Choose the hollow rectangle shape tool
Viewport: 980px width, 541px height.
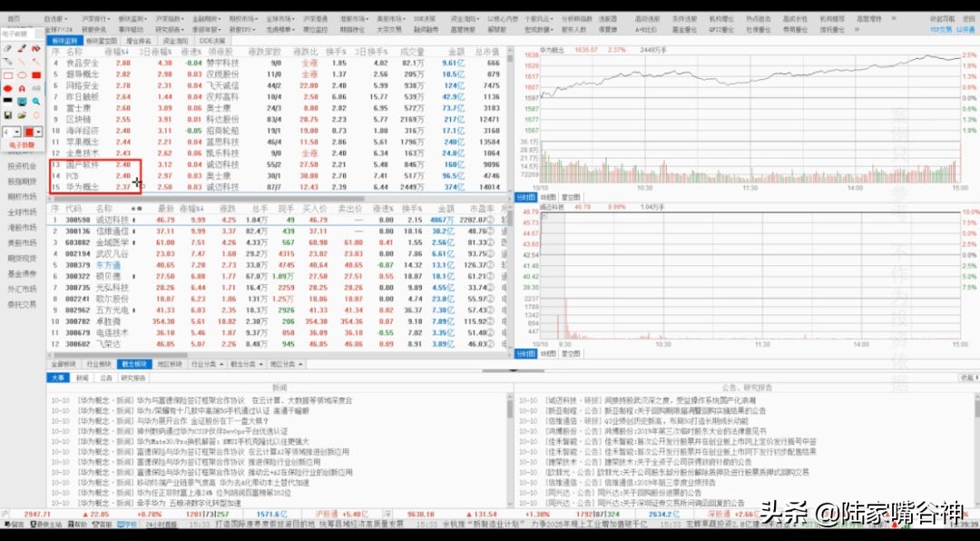click(x=8, y=75)
